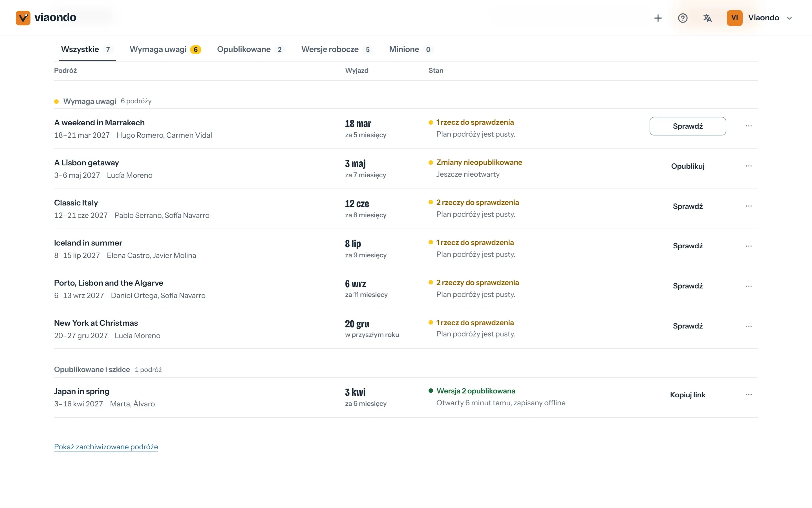Open more options for Classic Italy
Viewport: 812px width, 508px height.
point(749,206)
